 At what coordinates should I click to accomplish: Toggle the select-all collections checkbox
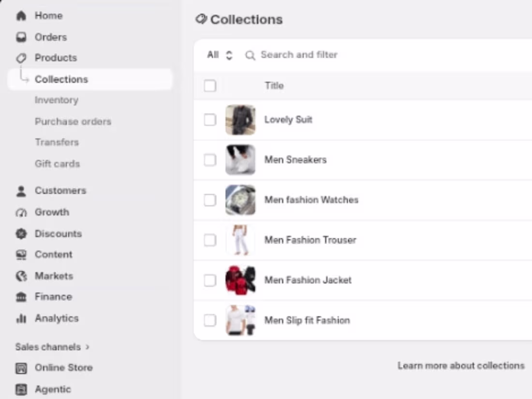[x=210, y=86]
